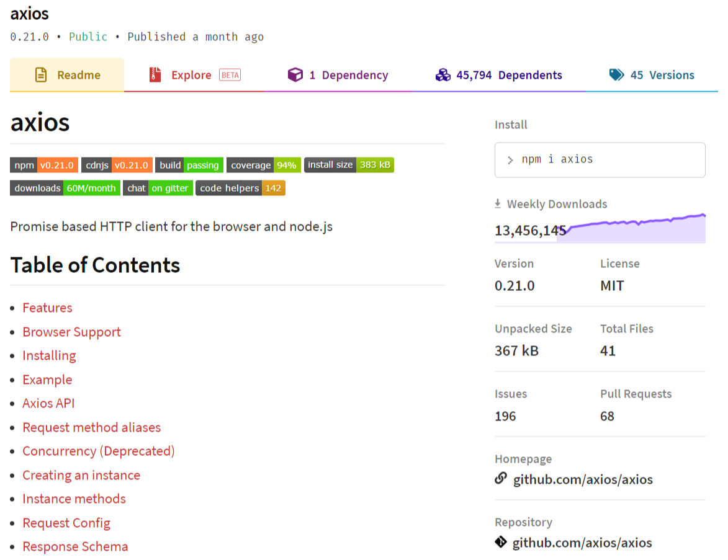Click the downloads 60M/month badge

[x=65, y=188]
